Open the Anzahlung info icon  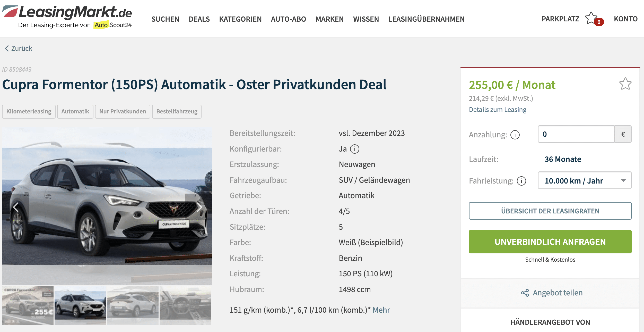(x=515, y=135)
